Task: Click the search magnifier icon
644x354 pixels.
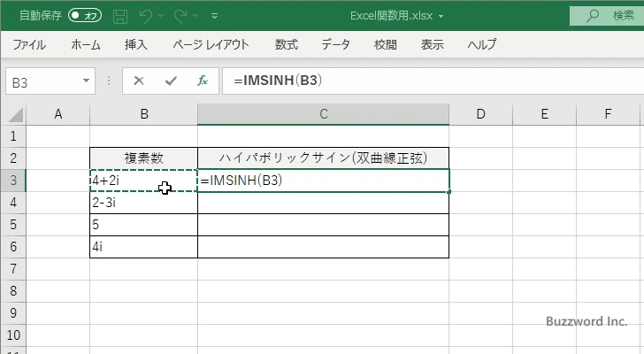Action: [593, 16]
